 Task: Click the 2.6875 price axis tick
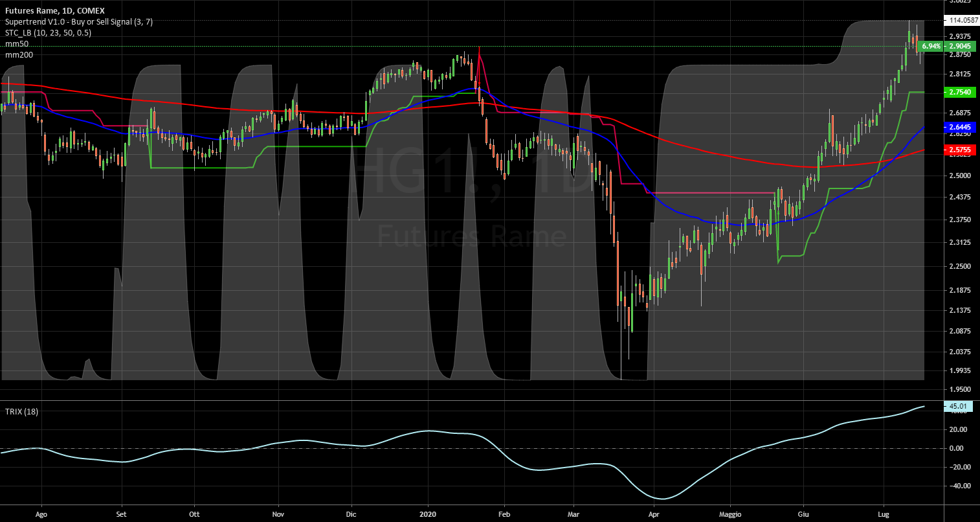(x=960, y=113)
